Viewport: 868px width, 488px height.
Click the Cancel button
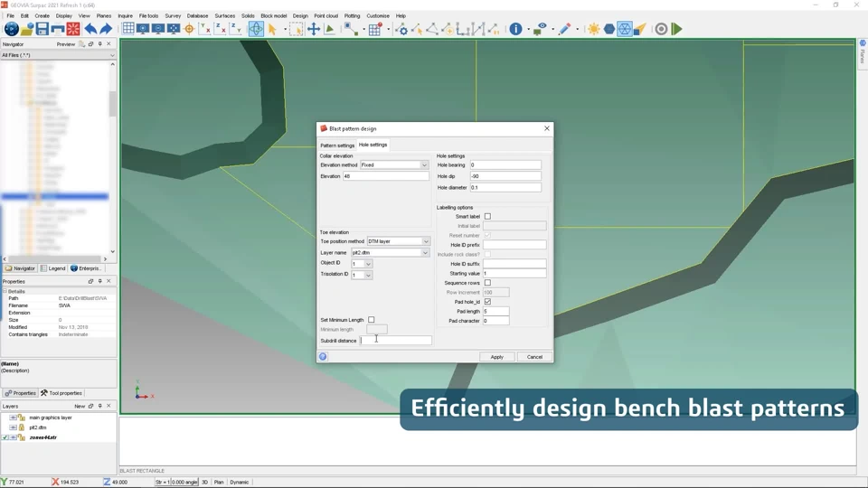(534, 357)
